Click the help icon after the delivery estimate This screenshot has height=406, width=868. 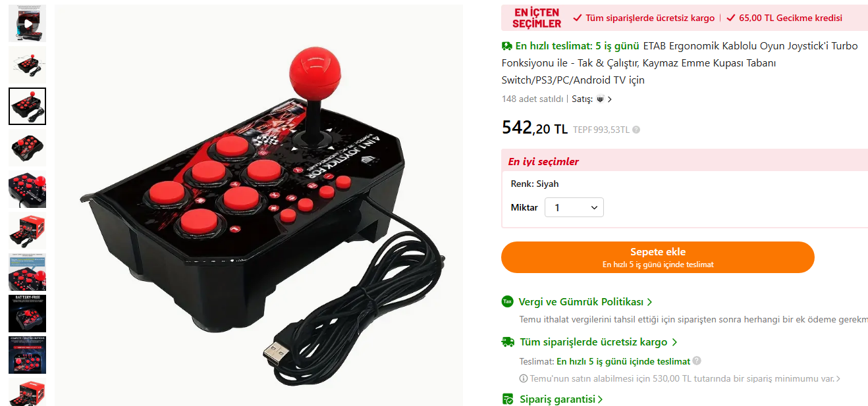pyautogui.click(x=697, y=361)
